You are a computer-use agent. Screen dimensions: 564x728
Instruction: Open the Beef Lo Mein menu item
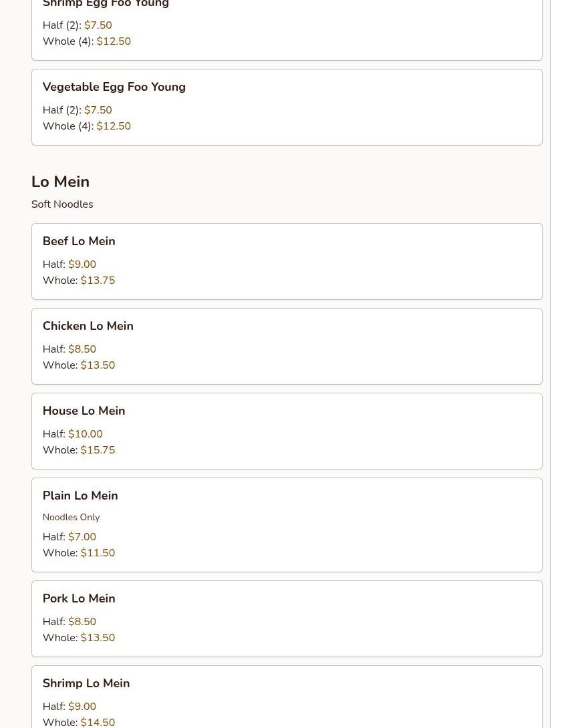pos(79,241)
